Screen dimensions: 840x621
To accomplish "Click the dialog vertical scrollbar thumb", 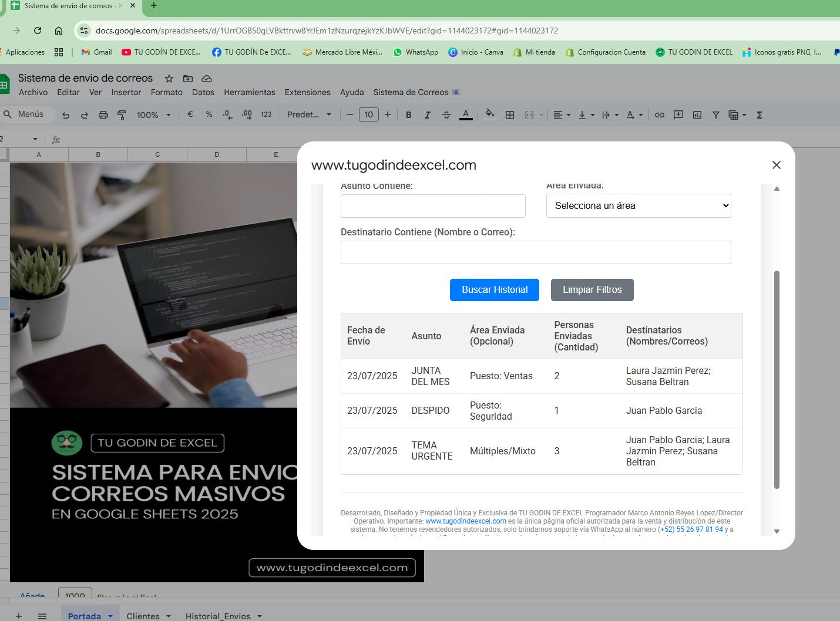I will tap(777, 379).
